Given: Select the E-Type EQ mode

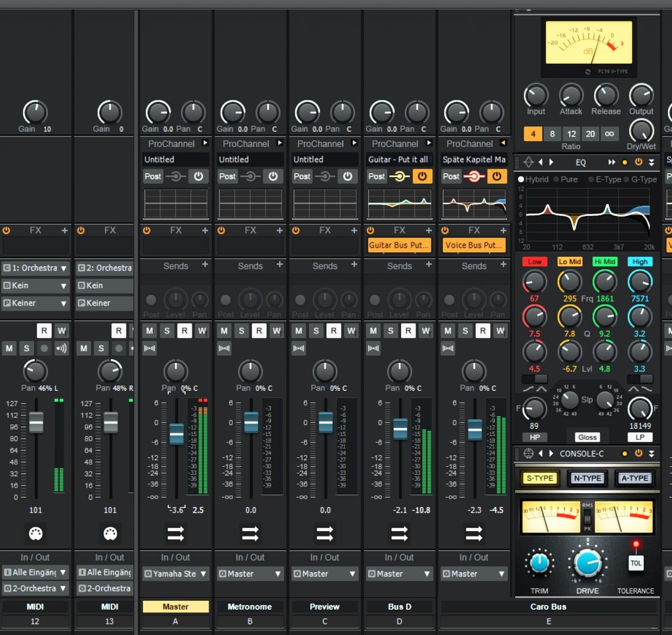Looking at the screenshot, I should (x=605, y=179).
